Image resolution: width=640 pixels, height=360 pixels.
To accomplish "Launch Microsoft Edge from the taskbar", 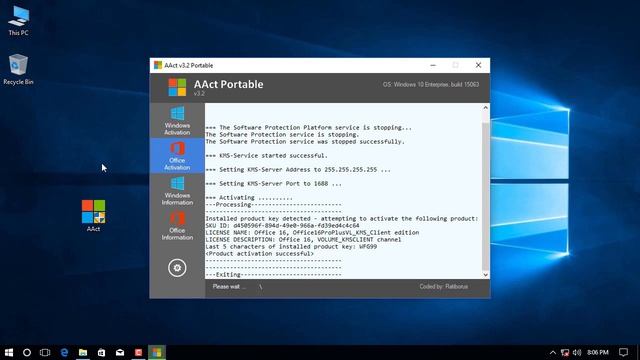I will [64, 352].
